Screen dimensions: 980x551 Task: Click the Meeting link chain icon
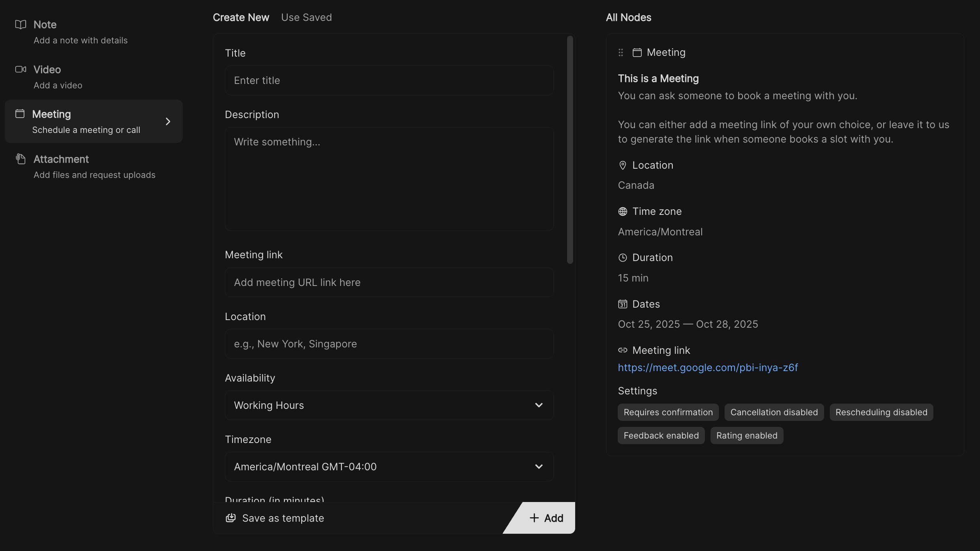[x=623, y=350]
